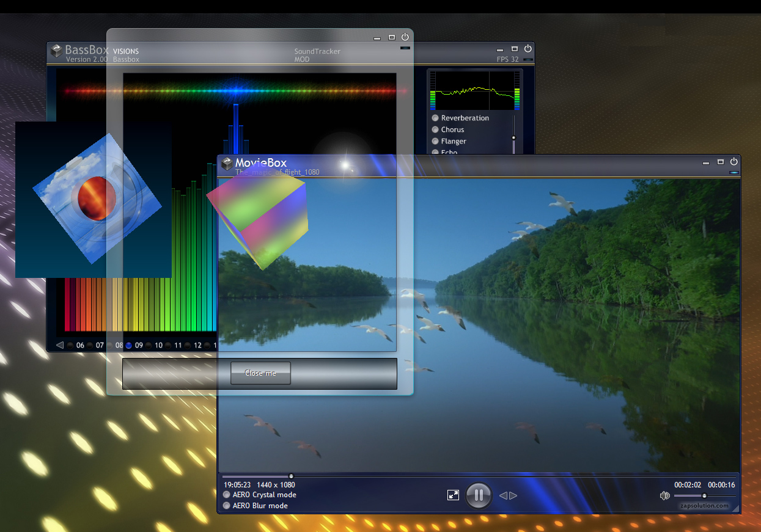
Task: Maximize the BassBox window
Action: pyautogui.click(x=515, y=49)
